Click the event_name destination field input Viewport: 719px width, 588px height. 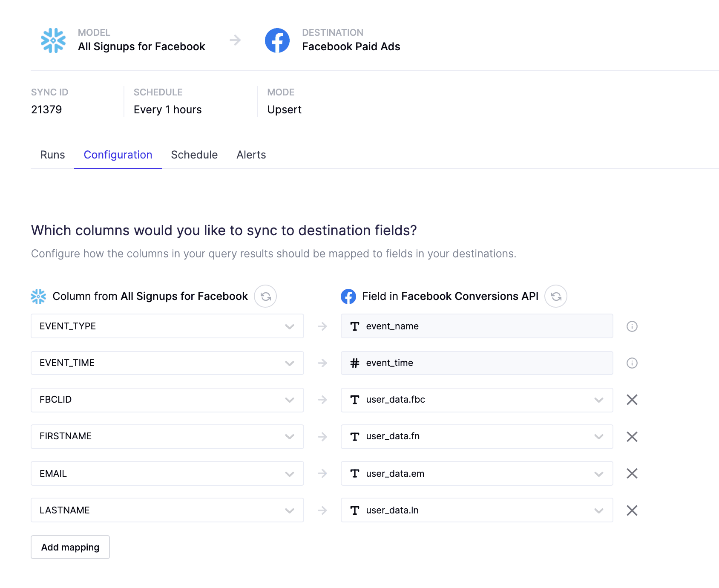476,326
